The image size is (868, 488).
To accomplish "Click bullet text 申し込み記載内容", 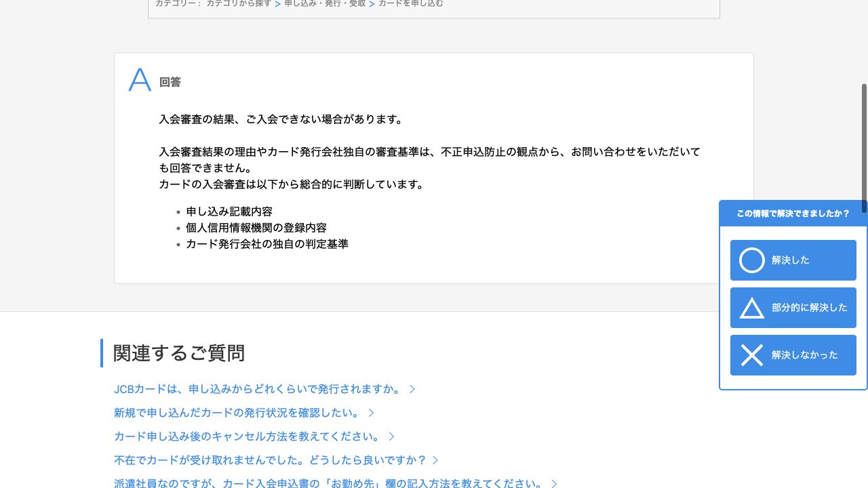I will tap(229, 211).
